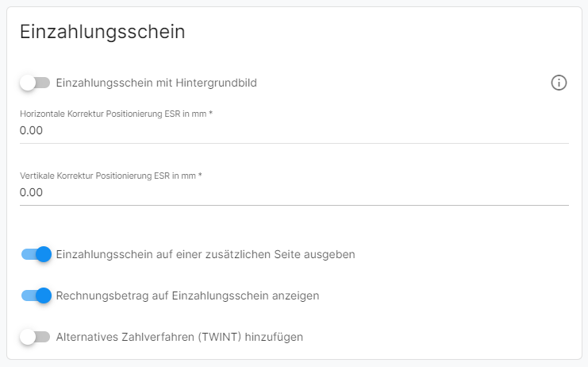Click the Vertikale Korrektur ESR caption
This screenshot has width=588, height=367.
(110, 176)
